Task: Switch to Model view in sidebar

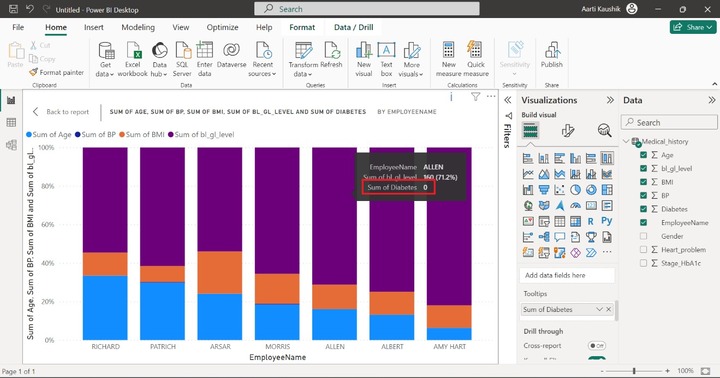Action: (x=11, y=145)
